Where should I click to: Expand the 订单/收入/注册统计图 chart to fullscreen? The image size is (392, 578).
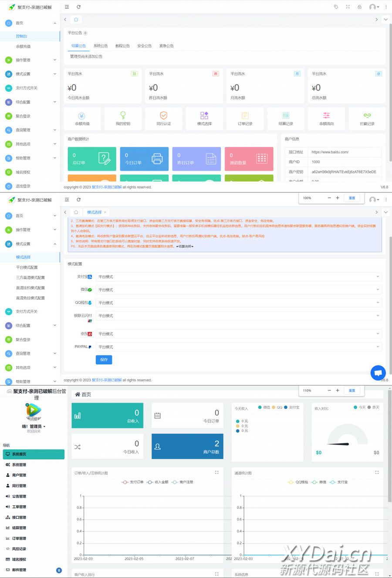tap(217, 473)
